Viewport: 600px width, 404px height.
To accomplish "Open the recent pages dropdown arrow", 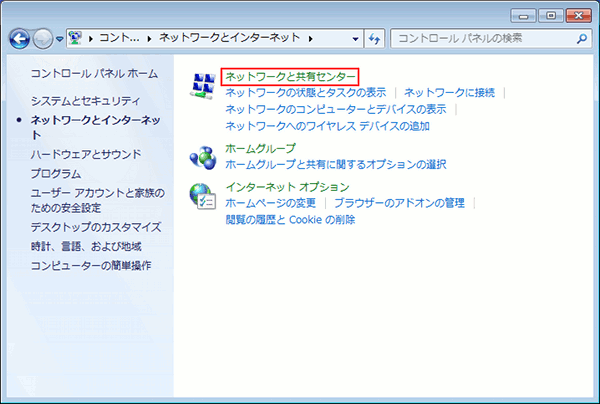I will (60, 40).
